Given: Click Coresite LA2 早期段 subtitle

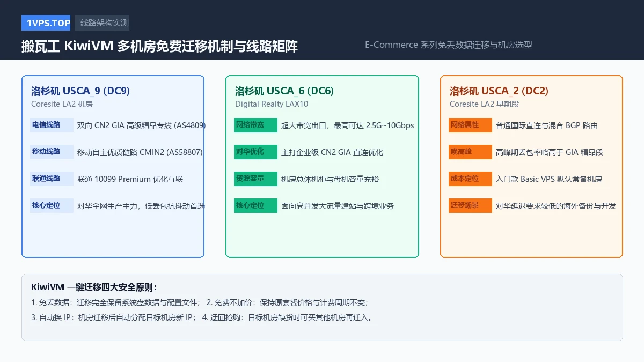Looking at the screenshot, I should pyautogui.click(x=485, y=104).
